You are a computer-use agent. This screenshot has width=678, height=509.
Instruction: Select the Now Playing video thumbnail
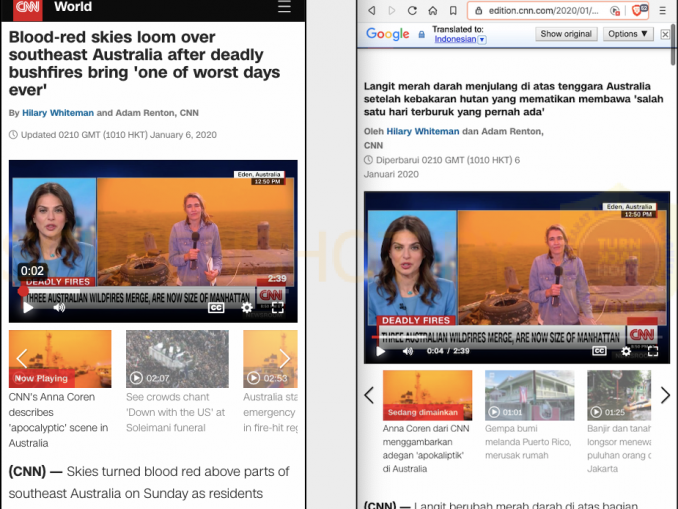(x=60, y=359)
